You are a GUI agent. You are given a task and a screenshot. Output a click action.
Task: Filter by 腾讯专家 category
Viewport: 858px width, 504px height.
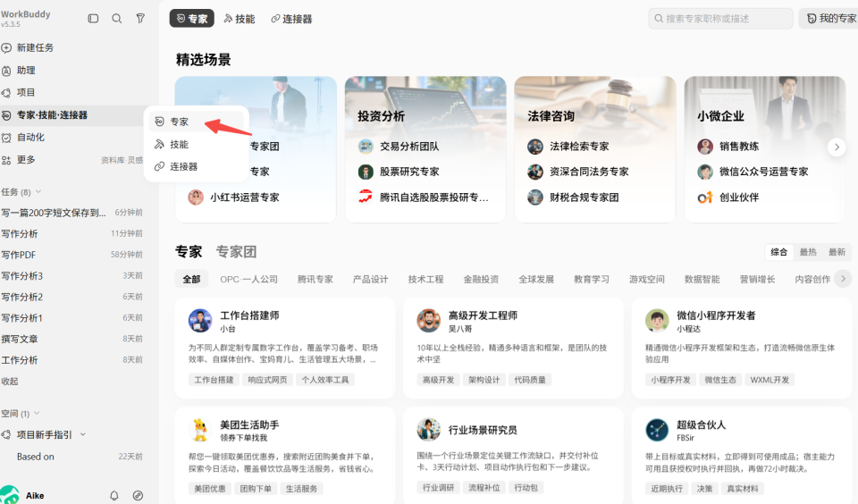[x=315, y=279]
